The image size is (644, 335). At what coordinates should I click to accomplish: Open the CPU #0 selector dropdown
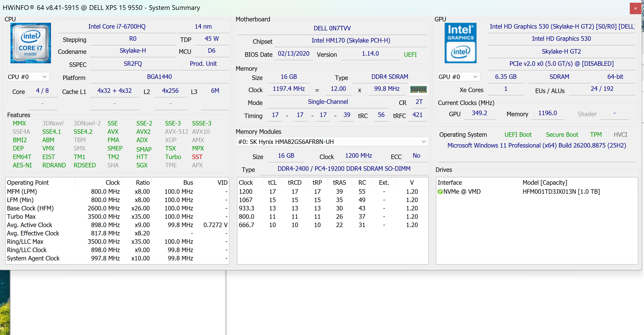(x=28, y=77)
